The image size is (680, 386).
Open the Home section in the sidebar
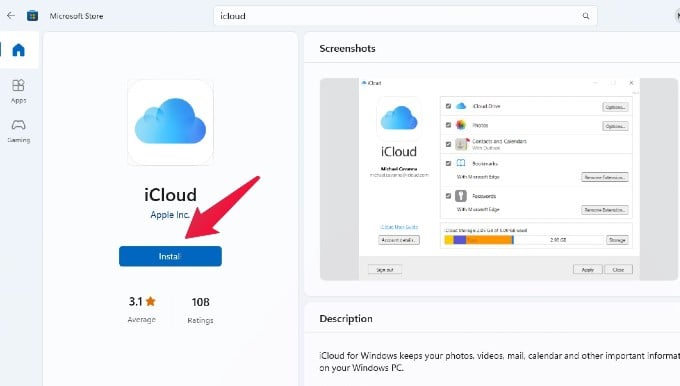pyautogui.click(x=18, y=50)
